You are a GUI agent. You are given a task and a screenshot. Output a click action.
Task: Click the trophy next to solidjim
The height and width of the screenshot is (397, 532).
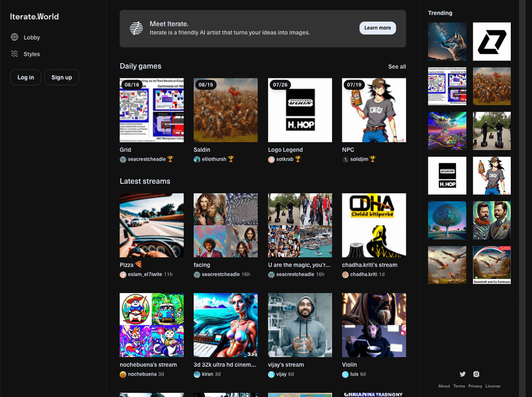[x=373, y=159]
